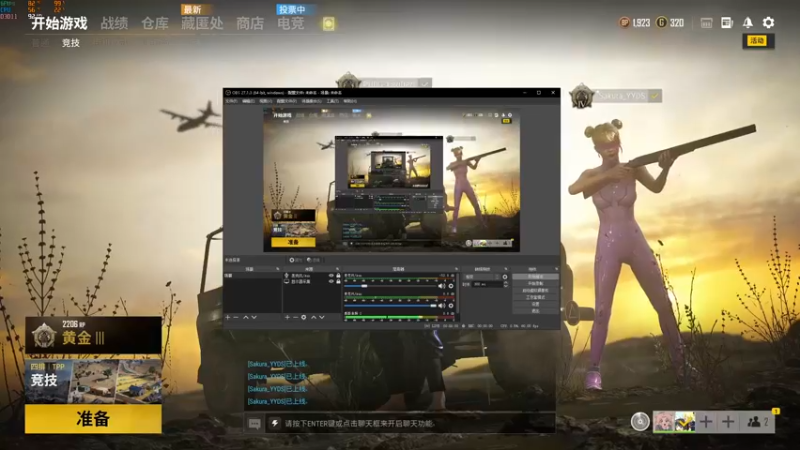Screen dimensions: 800x450
Task: Pop out the Sources dock with its header icon
Action: click(337, 269)
